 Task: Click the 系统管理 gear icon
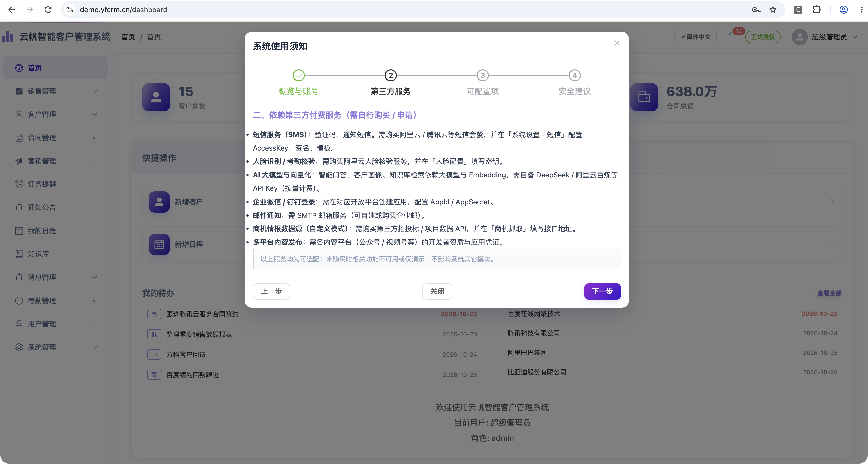click(x=19, y=347)
